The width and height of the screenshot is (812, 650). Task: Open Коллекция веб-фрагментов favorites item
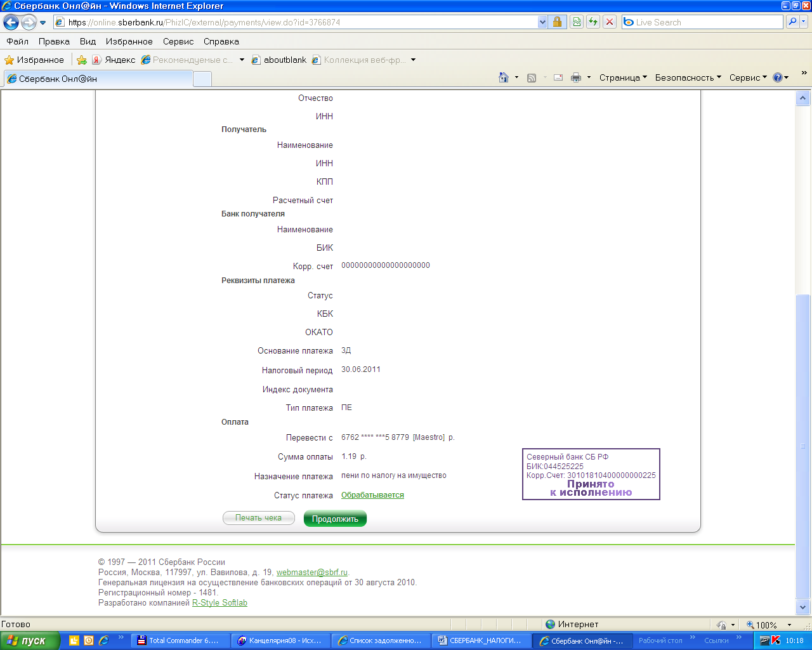359,60
